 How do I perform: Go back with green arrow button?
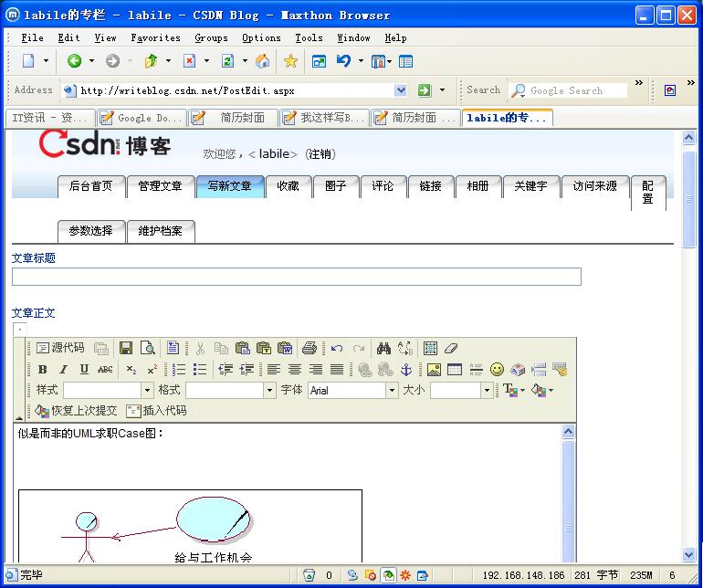tap(75, 61)
